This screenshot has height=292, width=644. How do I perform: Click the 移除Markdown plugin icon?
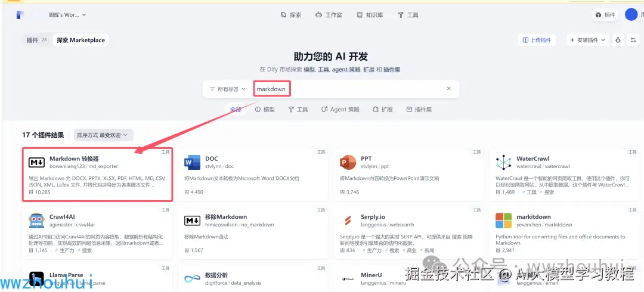[x=192, y=220]
